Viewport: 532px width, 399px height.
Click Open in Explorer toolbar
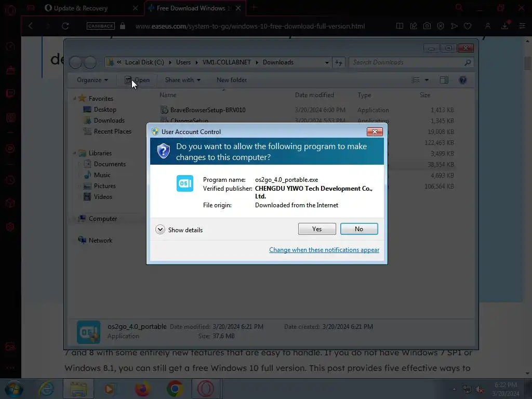pyautogui.click(x=137, y=80)
